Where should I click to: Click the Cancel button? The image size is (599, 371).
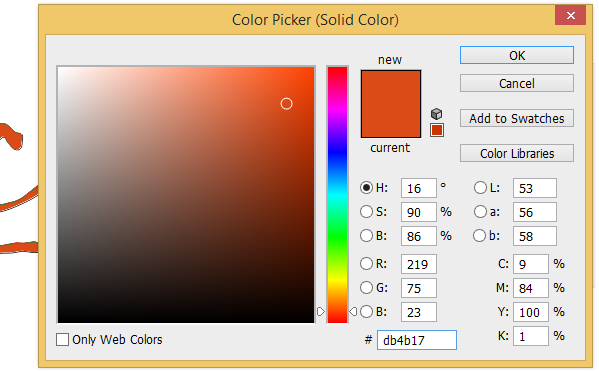click(x=516, y=83)
